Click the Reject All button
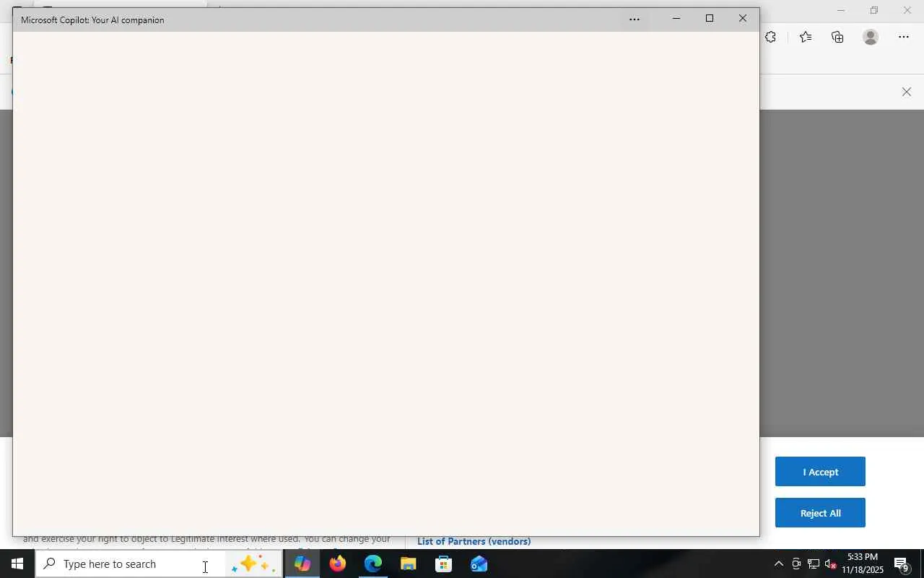Viewport: 924px width, 578px height. click(x=820, y=513)
